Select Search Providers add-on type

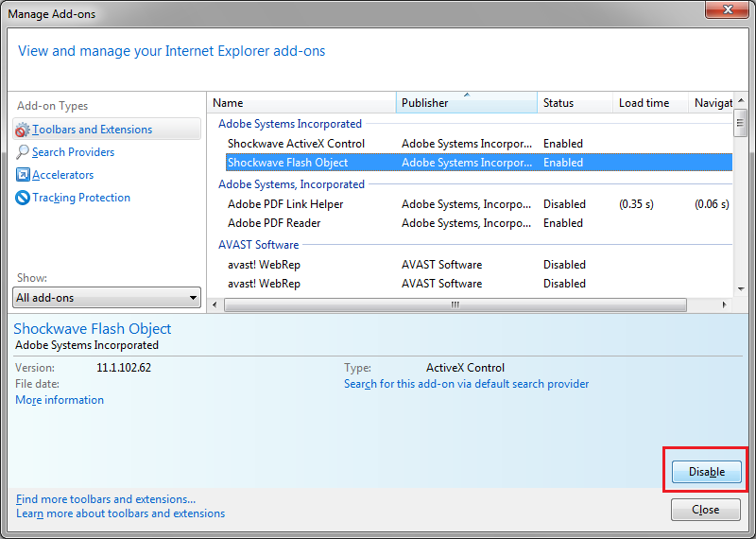74,152
